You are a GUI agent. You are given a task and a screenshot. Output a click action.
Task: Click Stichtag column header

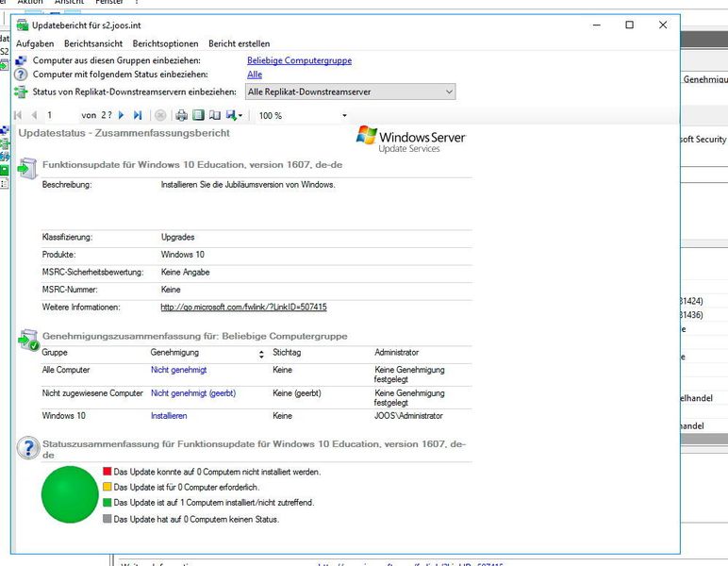pos(287,353)
